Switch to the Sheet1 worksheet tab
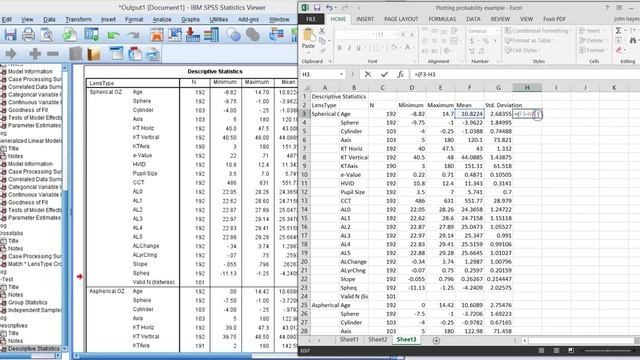Image resolution: width=640 pixels, height=360 pixels. (x=349, y=340)
